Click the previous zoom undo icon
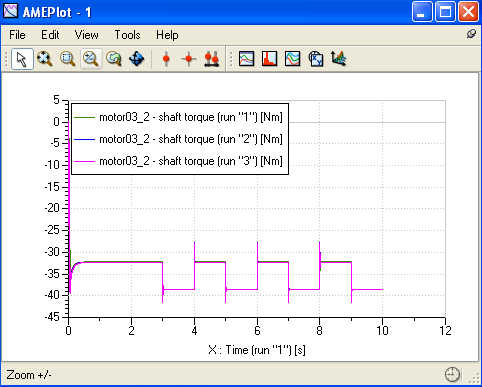Image resolution: width=482 pixels, height=387 pixels. (114, 59)
